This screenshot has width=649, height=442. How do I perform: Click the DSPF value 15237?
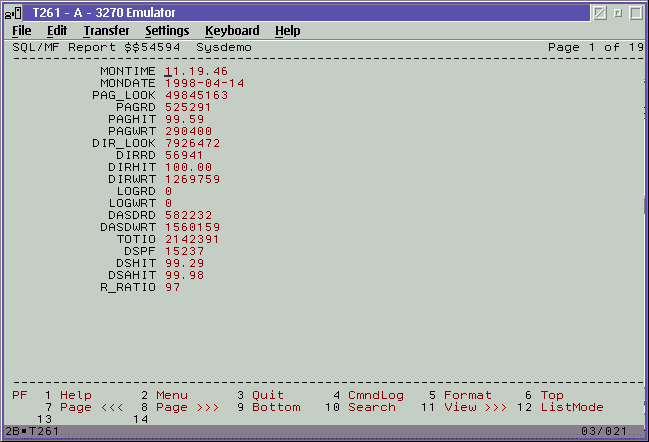pos(184,251)
